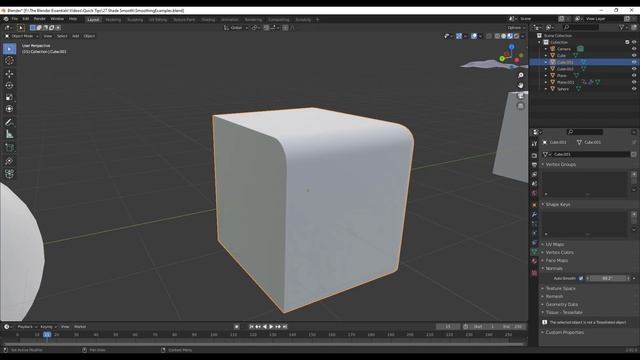Open the Edit menu
The image size is (640, 360).
click(x=26, y=19)
